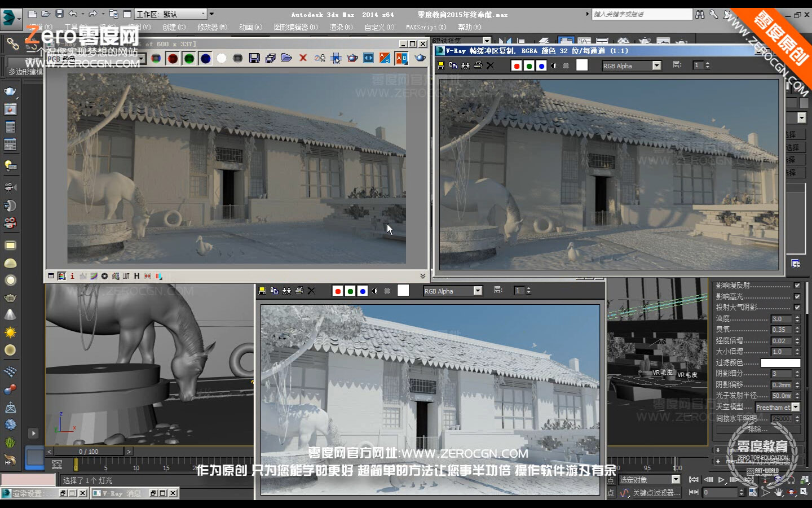The image size is (812, 508).
Task: Print from the top-right V-Ray frame buffer toolbar
Action: (478, 65)
